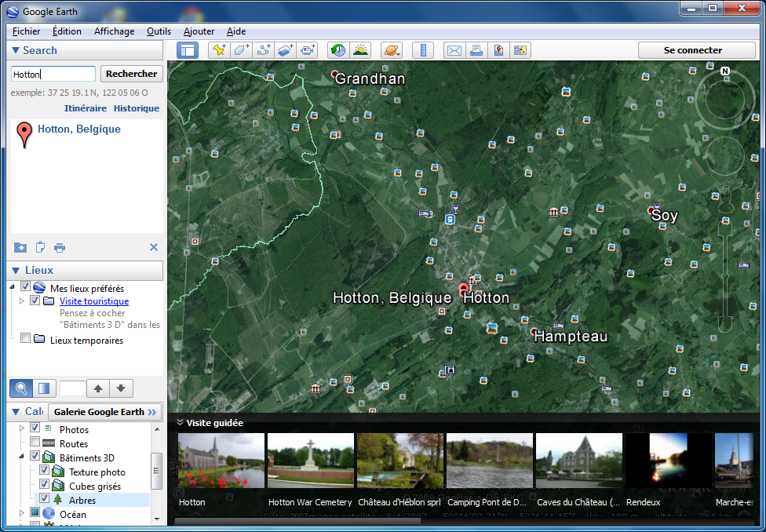766x532 pixels.
Task: Click the Historique link
Action: [x=137, y=108]
